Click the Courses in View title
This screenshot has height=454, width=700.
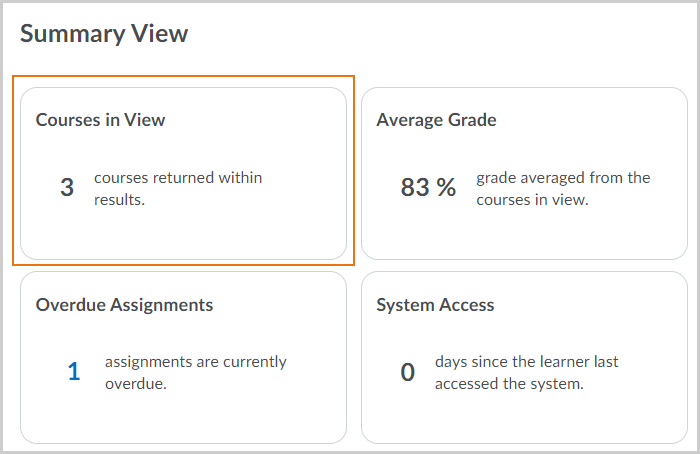[x=100, y=120]
